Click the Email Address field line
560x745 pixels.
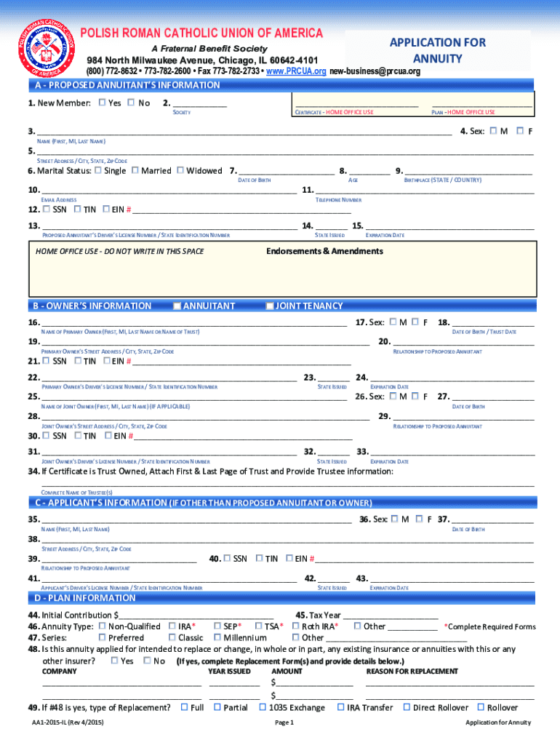point(169,192)
